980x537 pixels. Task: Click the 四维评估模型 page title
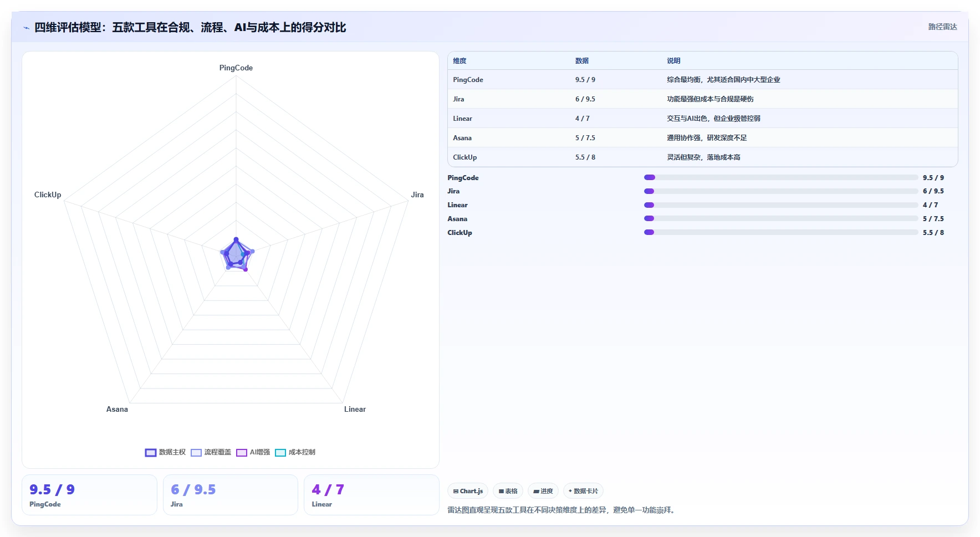[190, 28]
